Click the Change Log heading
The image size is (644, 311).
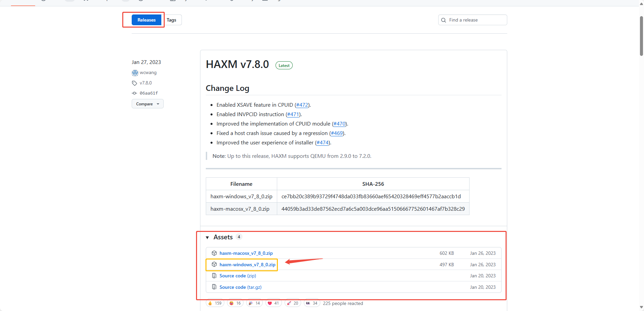point(227,88)
